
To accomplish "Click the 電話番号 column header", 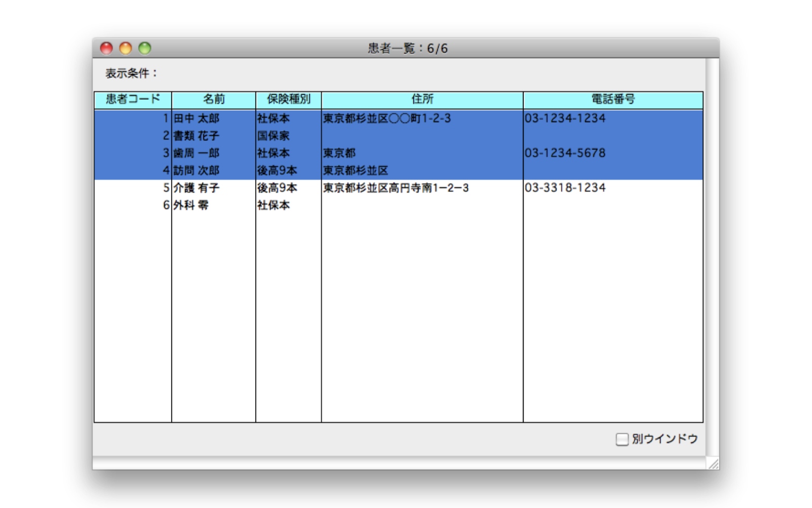I will pyautogui.click(x=613, y=100).
